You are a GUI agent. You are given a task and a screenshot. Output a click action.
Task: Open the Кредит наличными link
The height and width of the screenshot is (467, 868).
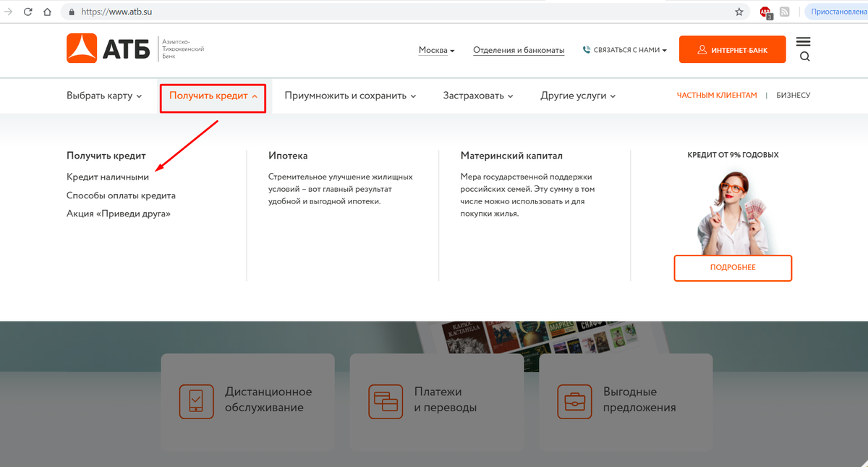(107, 176)
